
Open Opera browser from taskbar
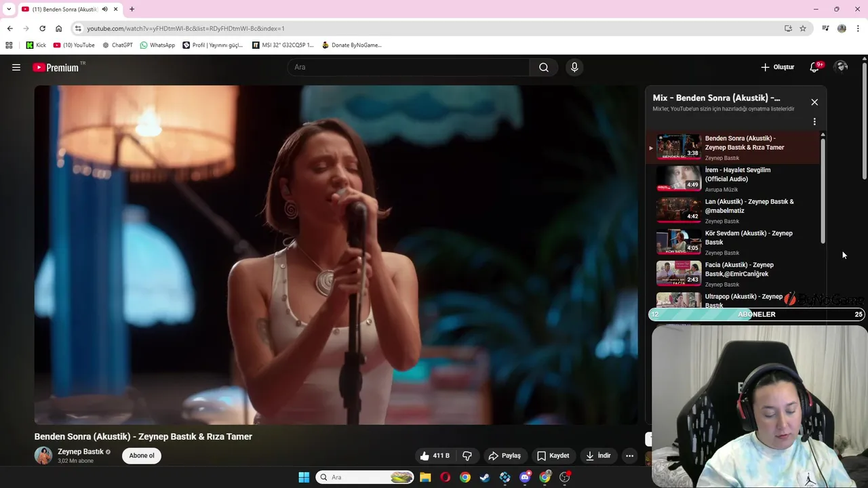[x=446, y=477]
